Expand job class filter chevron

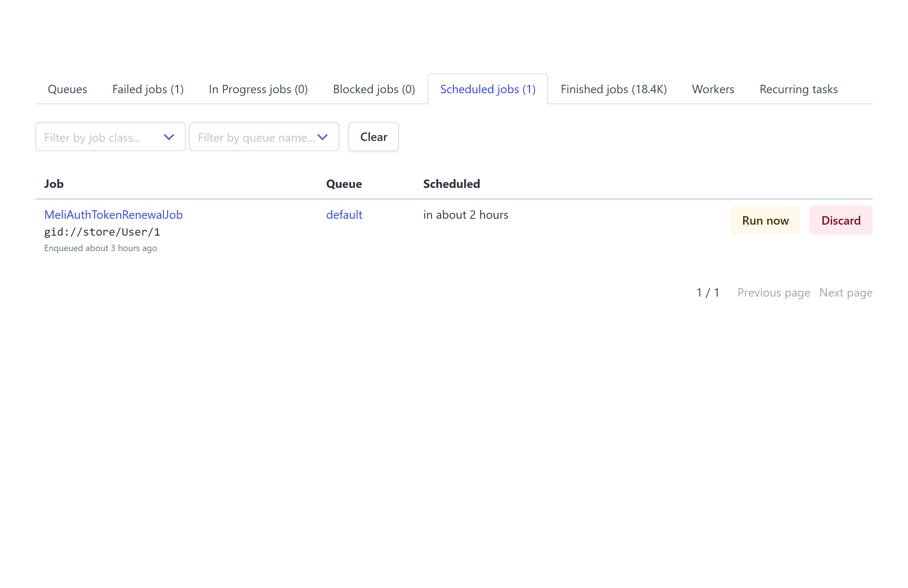(x=169, y=137)
